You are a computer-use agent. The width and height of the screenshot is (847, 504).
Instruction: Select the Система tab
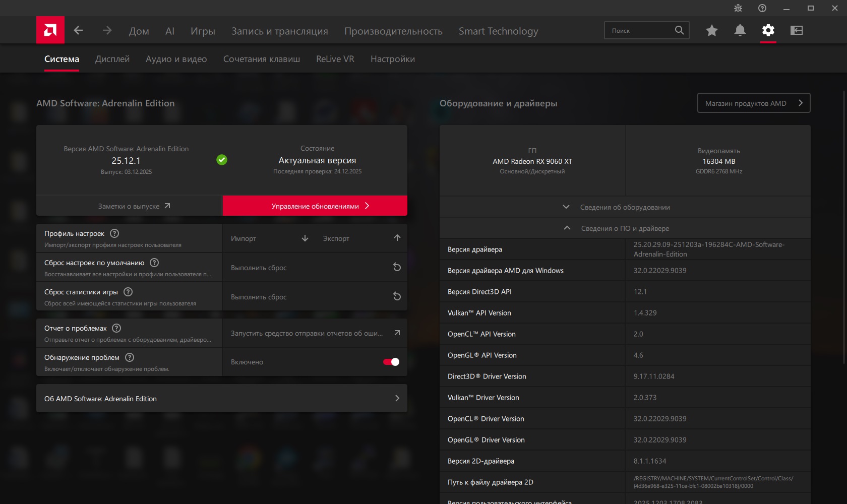coord(62,59)
